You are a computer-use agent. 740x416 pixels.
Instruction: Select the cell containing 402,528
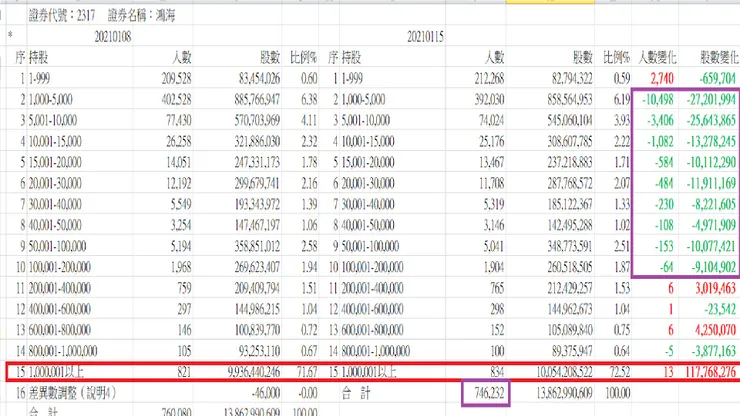click(x=177, y=100)
